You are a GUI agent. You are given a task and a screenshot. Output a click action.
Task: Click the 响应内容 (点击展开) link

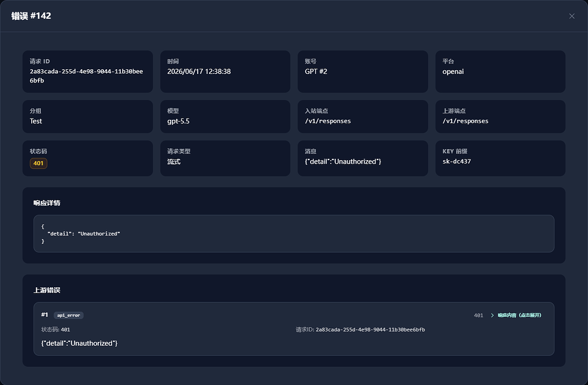[x=519, y=315]
